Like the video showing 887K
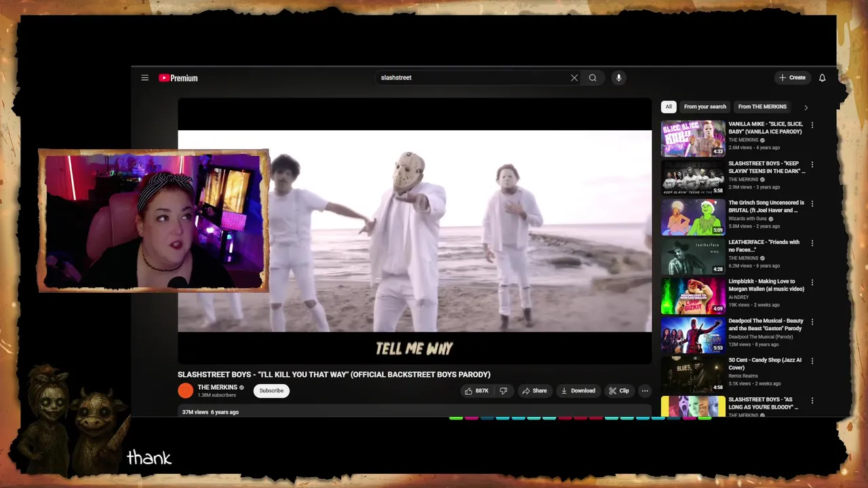868x488 pixels. click(477, 391)
